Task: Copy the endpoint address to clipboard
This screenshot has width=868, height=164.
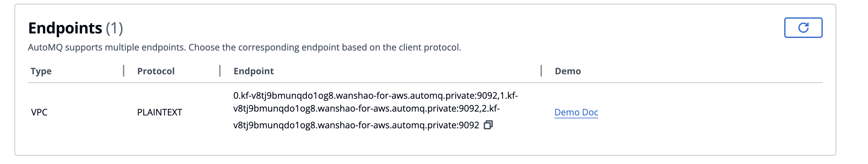Action: [488, 125]
